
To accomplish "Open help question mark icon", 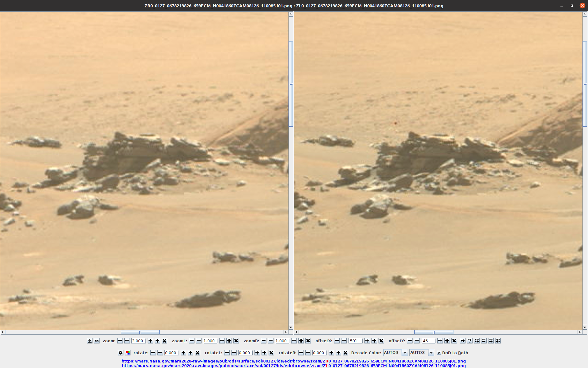I will point(470,341).
